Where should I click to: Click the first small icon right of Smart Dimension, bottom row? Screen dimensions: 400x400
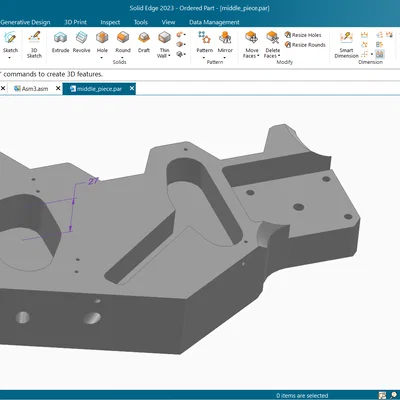point(364,54)
